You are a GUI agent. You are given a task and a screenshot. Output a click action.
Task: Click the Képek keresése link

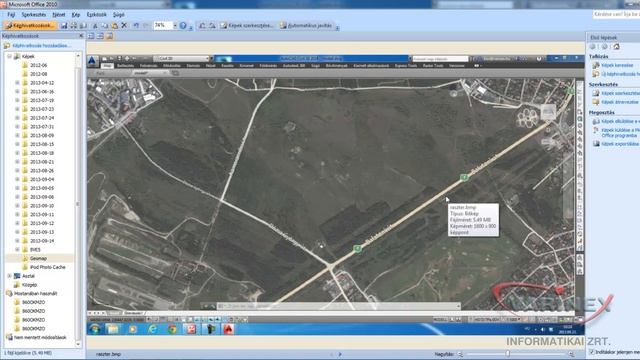(617, 65)
